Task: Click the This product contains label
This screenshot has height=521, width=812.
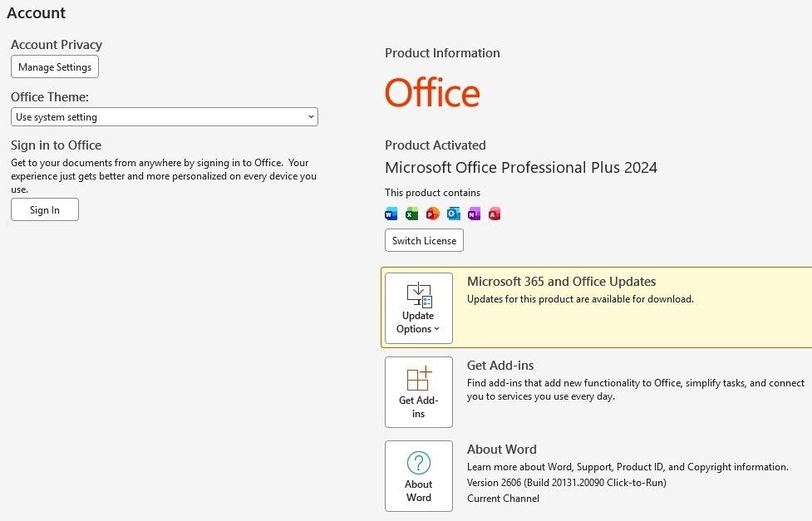Action: pos(432,193)
